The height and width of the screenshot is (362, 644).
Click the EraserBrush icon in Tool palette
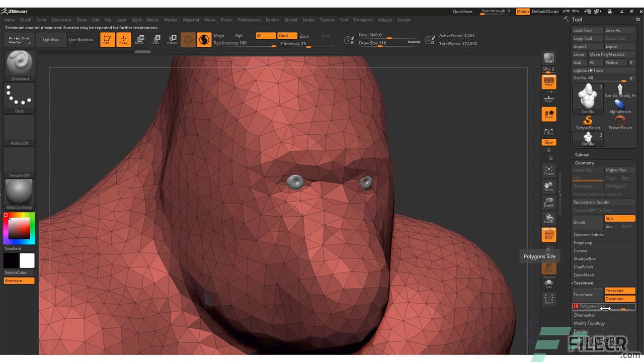619,121
